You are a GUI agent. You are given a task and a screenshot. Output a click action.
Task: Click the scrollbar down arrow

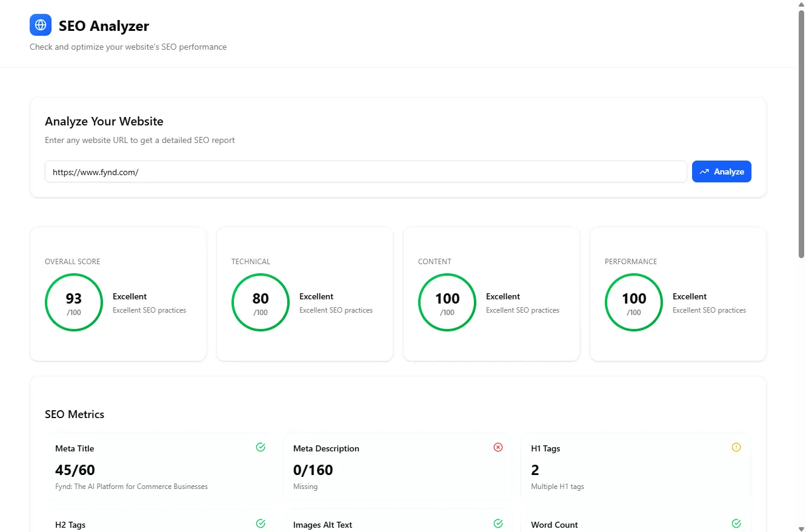point(801,528)
